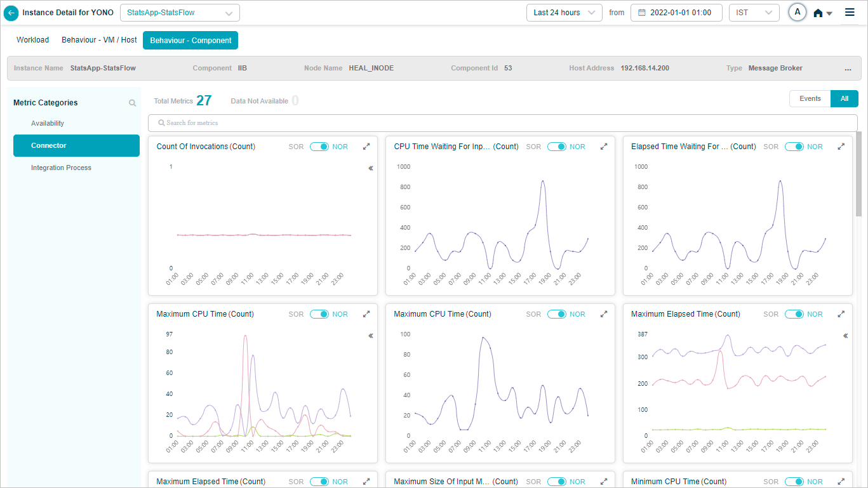Toggle SOR/NOR switch on Maximum Elapsed Time chart

[794, 314]
